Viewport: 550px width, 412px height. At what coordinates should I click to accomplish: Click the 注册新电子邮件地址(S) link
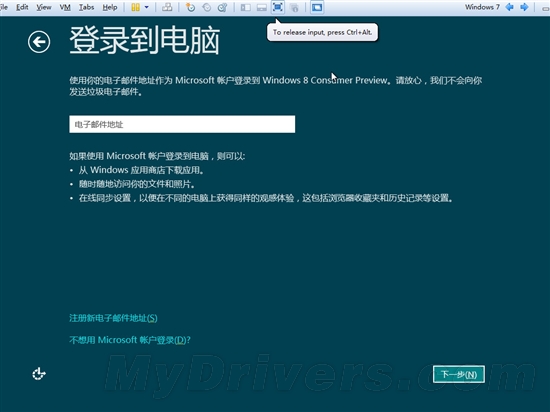pos(113,318)
